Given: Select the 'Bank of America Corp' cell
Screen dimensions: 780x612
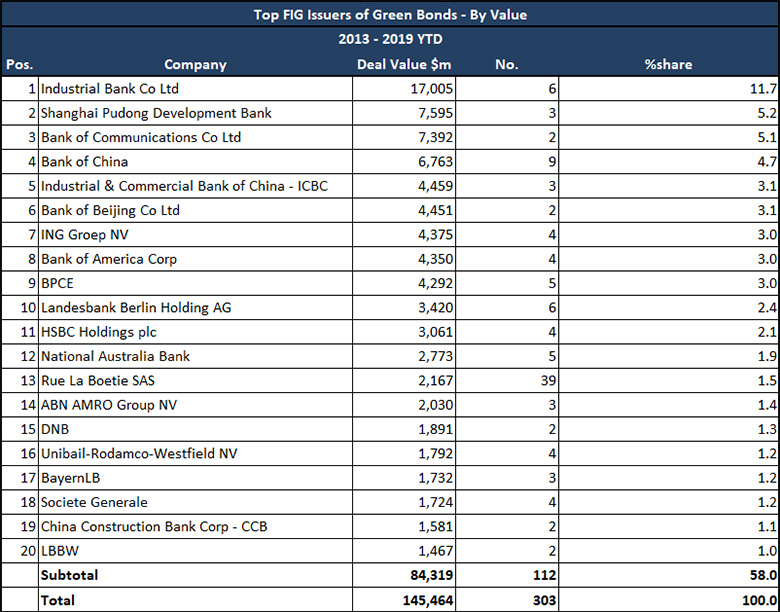Looking at the screenshot, I should [x=195, y=259].
